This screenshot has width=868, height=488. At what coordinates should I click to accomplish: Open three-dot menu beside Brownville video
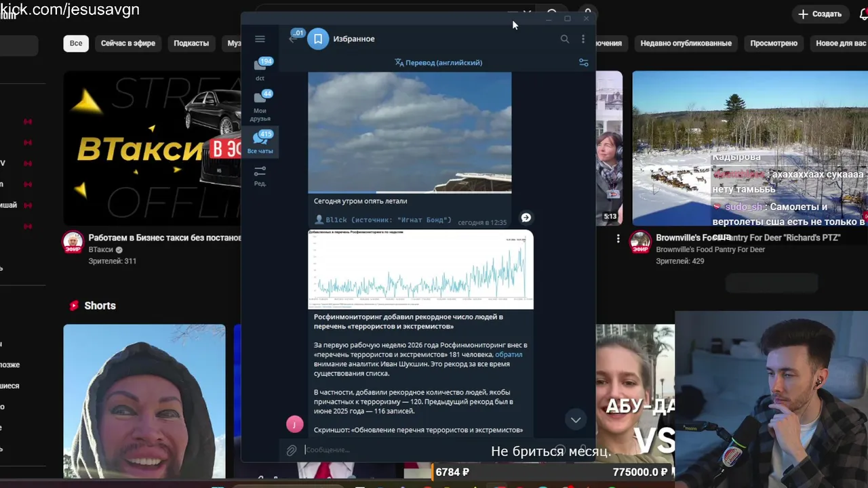[x=618, y=239]
